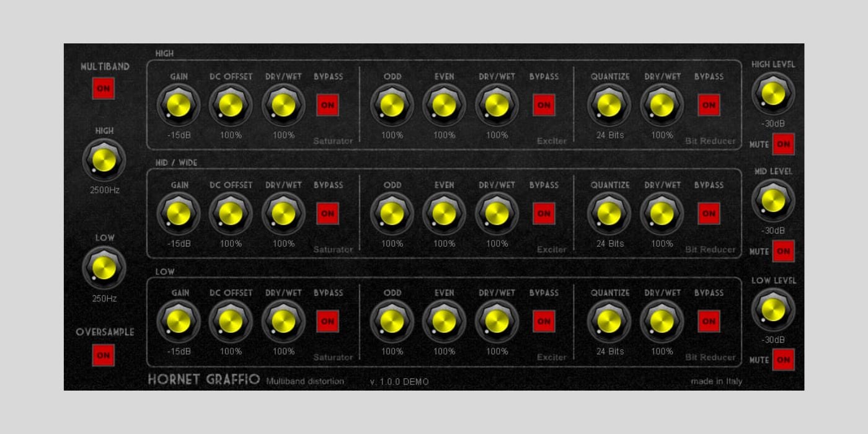Disable the Oversample switch

tap(103, 355)
